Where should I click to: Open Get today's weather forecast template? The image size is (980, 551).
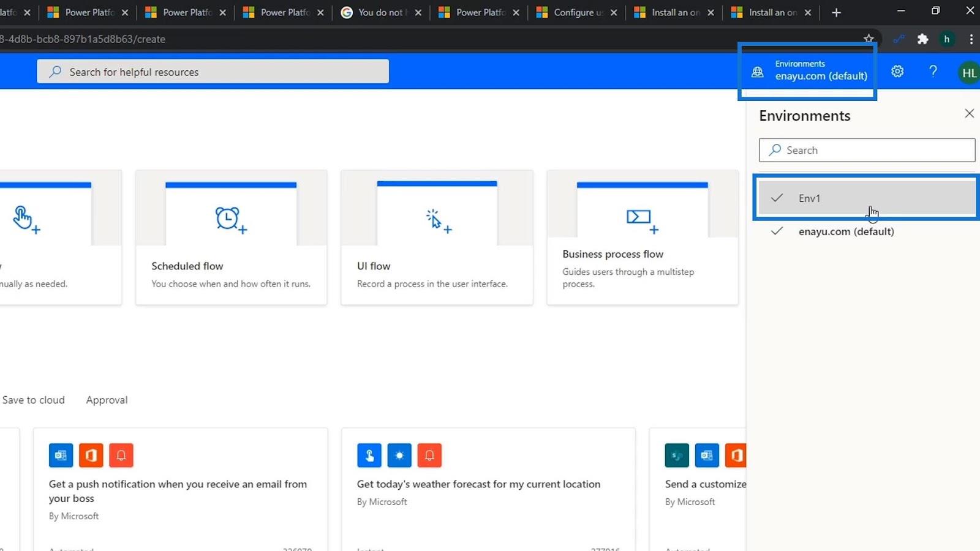click(x=479, y=484)
